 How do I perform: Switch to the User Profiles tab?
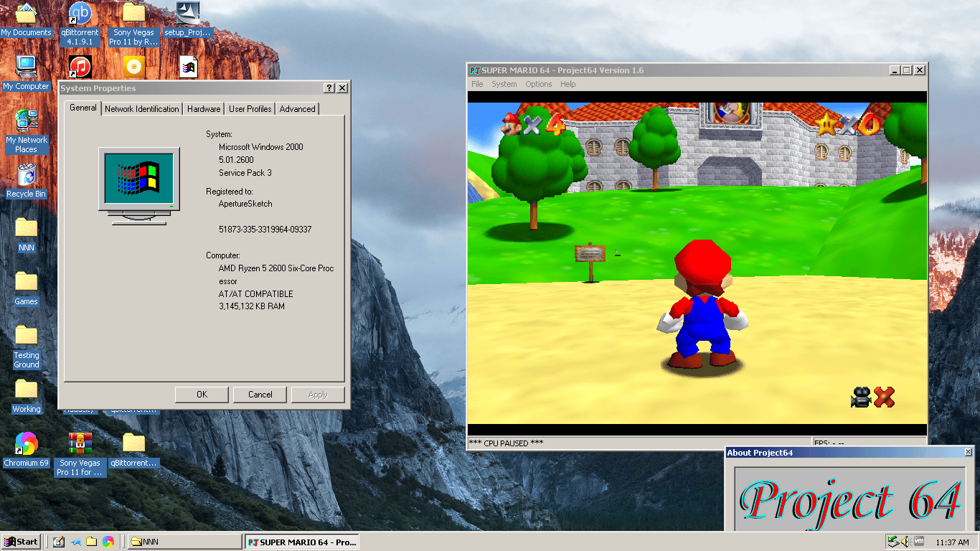250,109
